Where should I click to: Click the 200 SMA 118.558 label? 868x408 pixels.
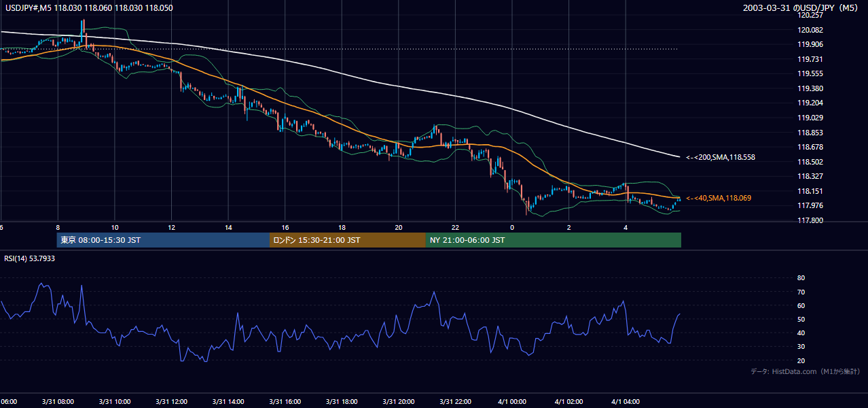pos(721,157)
